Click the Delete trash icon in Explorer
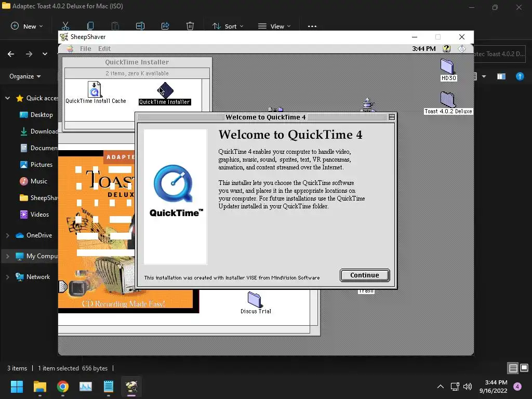The height and width of the screenshot is (399, 532). click(x=190, y=26)
